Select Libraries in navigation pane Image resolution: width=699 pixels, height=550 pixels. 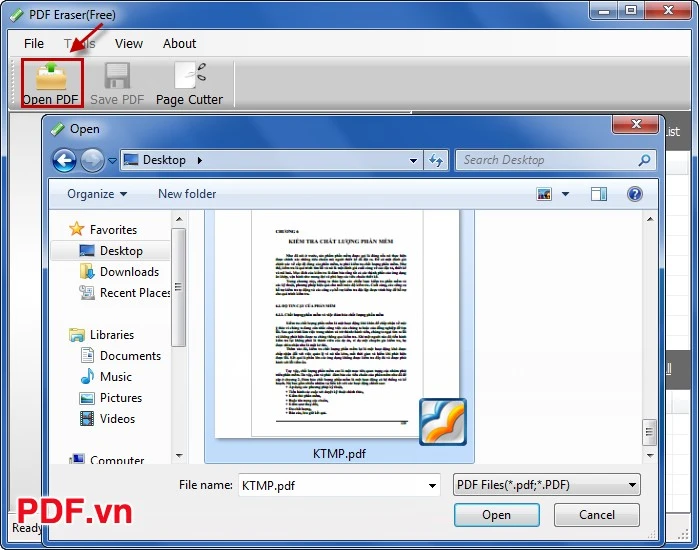click(x=102, y=335)
